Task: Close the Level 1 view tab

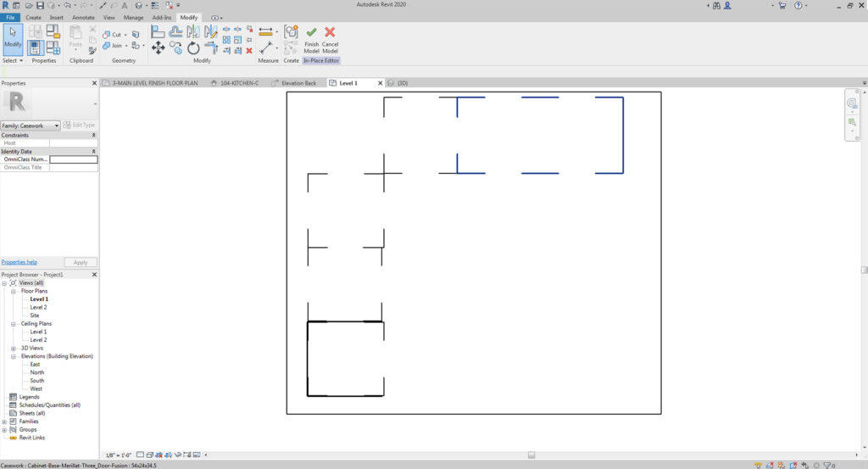Action: [x=381, y=83]
